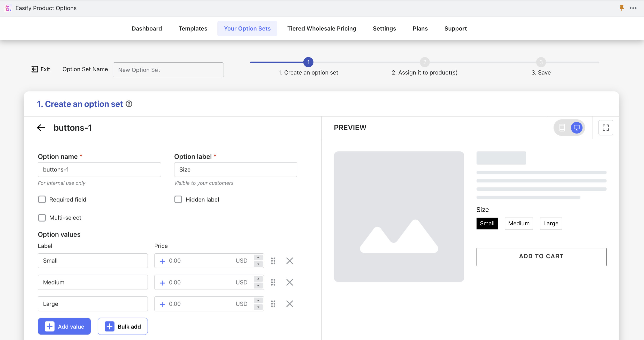Open fullscreen preview
The width and height of the screenshot is (644, 340).
[605, 128]
